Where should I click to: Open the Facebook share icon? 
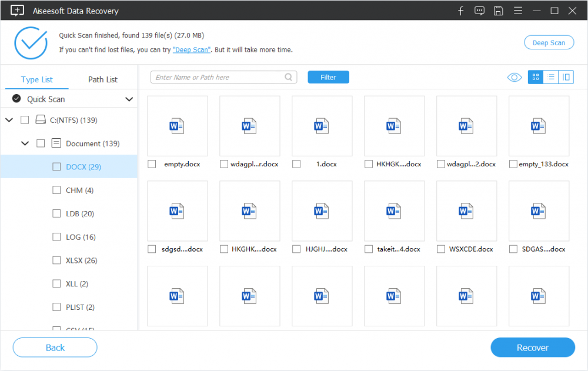(460, 11)
